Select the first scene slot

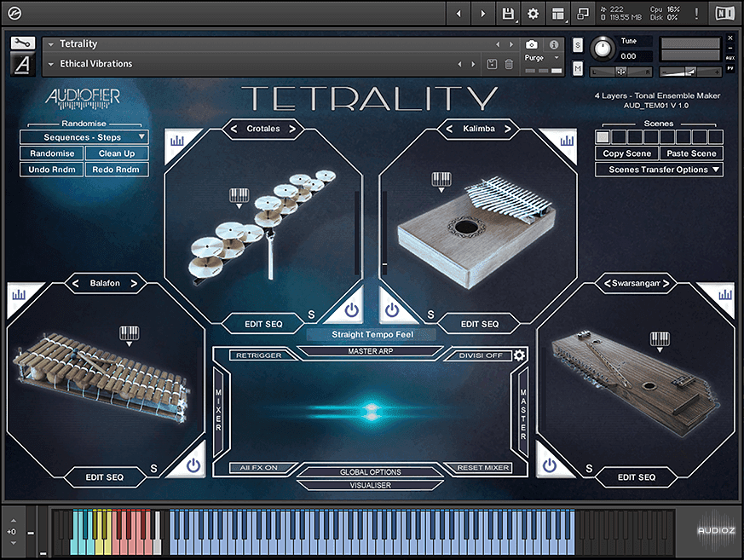(x=603, y=137)
